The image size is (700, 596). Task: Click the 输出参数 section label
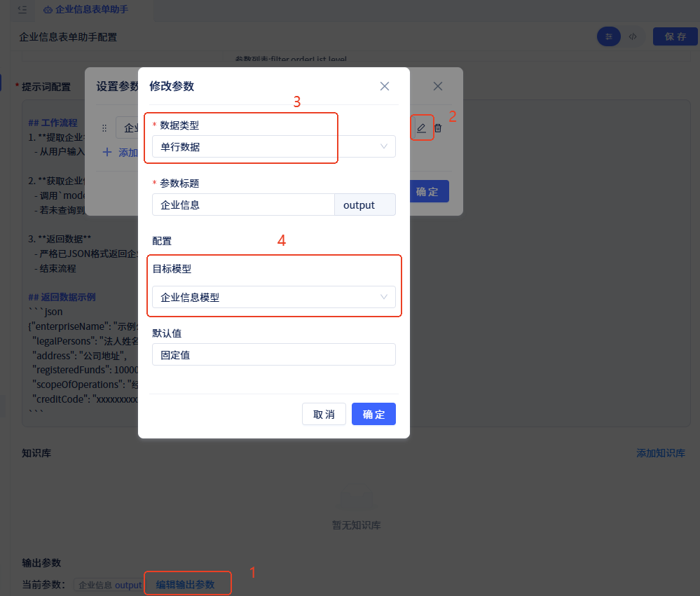click(x=41, y=563)
